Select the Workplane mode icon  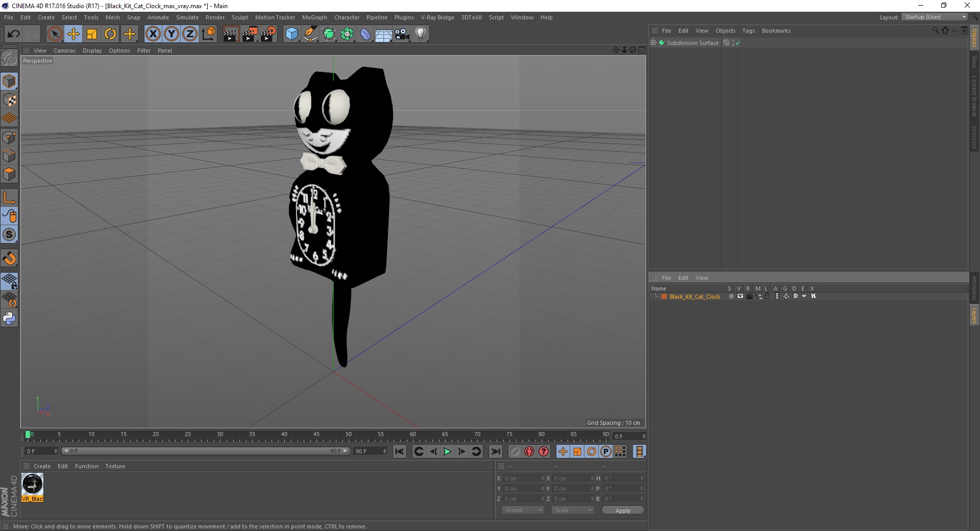pyautogui.click(x=9, y=118)
